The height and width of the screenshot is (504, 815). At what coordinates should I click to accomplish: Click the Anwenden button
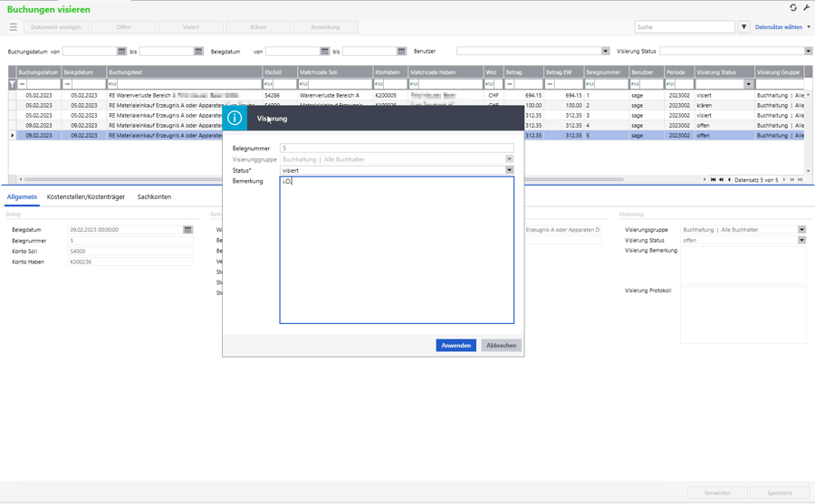(455, 345)
